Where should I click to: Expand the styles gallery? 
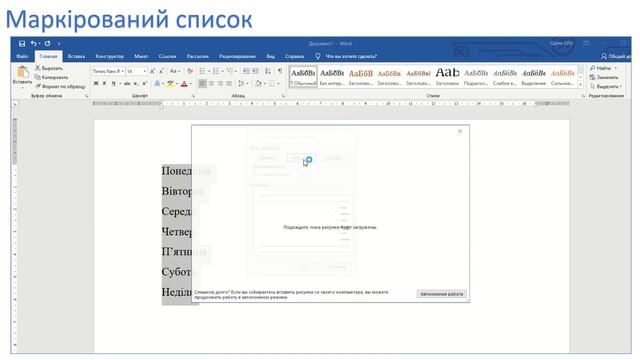point(580,84)
